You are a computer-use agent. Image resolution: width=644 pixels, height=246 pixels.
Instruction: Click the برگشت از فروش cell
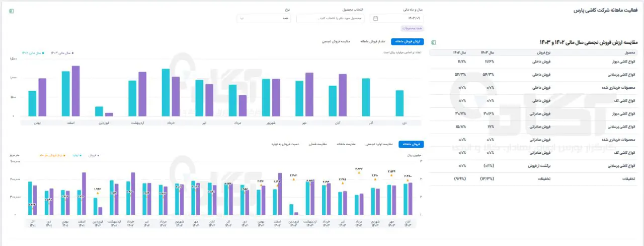point(539,165)
